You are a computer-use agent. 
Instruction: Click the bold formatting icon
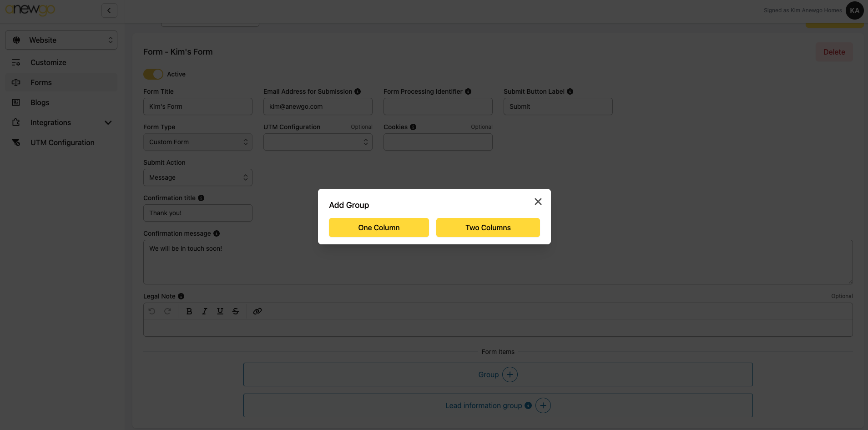click(189, 311)
